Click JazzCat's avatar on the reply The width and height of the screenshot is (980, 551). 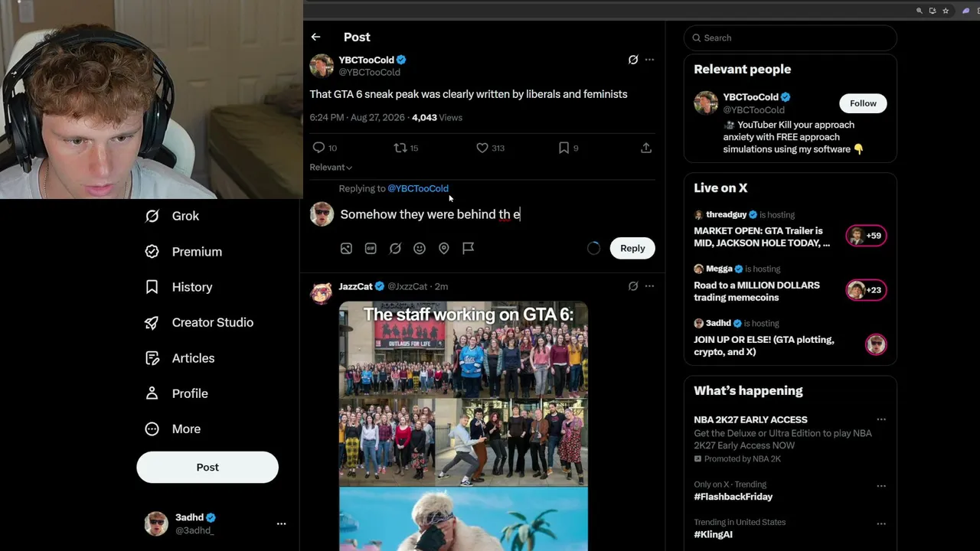click(322, 292)
